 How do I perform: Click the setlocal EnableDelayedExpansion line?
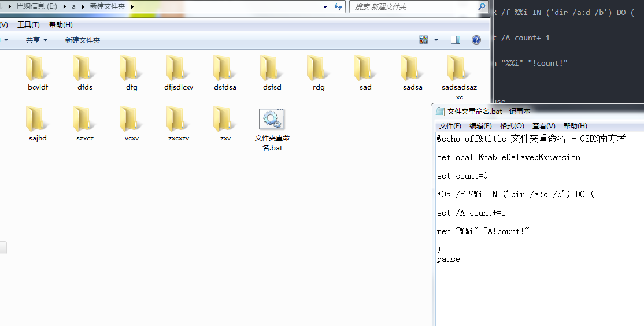point(509,157)
